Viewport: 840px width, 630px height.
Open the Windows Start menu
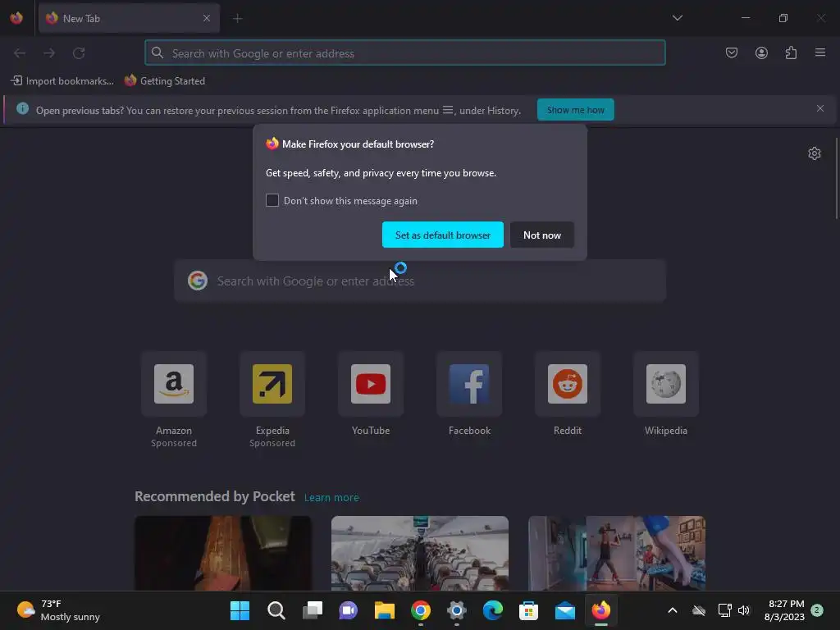[240, 610]
